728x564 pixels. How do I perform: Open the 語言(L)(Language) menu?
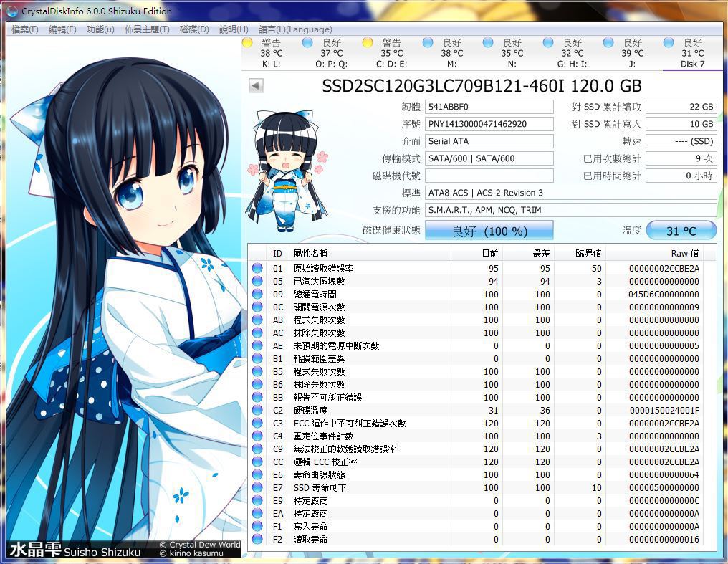click(295, 29)
